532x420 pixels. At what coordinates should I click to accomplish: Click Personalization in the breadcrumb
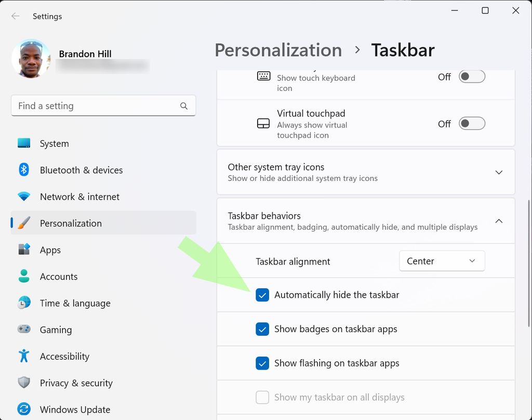(278, 50)
